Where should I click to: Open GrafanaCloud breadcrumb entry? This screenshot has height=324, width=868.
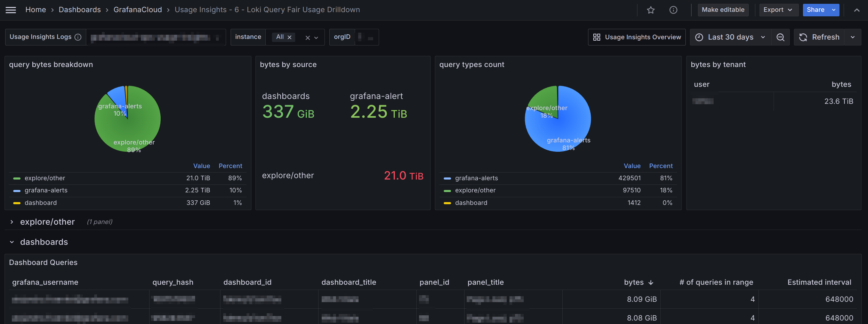[x=138, y=9]
